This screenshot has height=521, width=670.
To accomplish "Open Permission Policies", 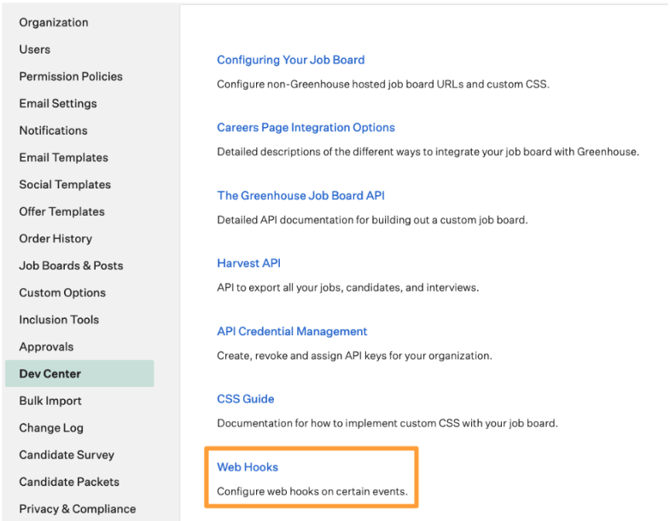I will [x=71, y=76].
